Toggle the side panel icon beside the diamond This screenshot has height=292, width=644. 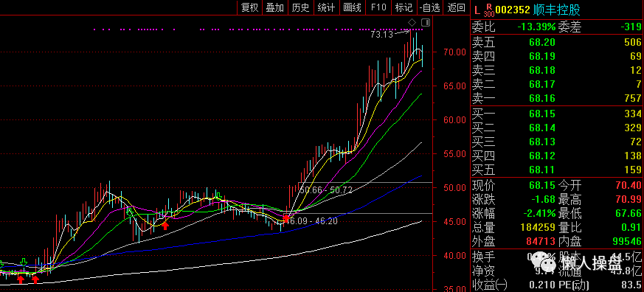coord(425,22)
